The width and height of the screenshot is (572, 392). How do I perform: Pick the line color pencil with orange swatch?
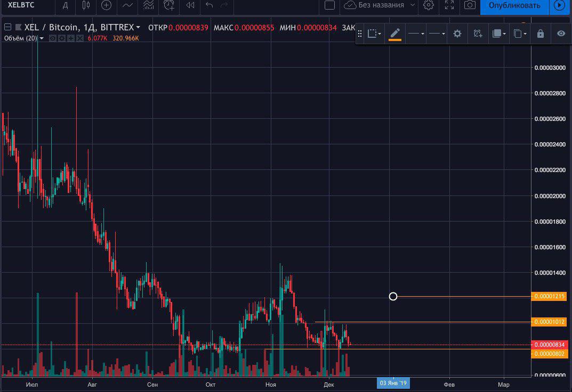point(394,34)
